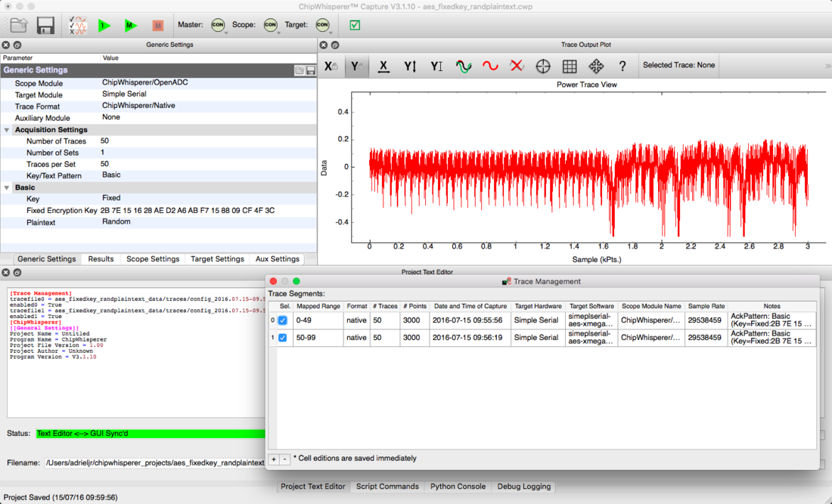Open the Scope connection dropdown
Screen dimensions: 832x504
pos(271,26)
